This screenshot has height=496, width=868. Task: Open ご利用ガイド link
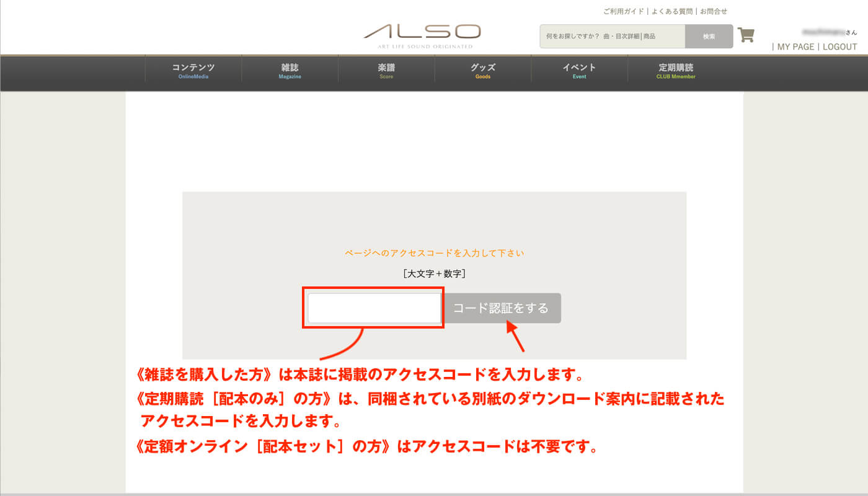click(623, 11)
